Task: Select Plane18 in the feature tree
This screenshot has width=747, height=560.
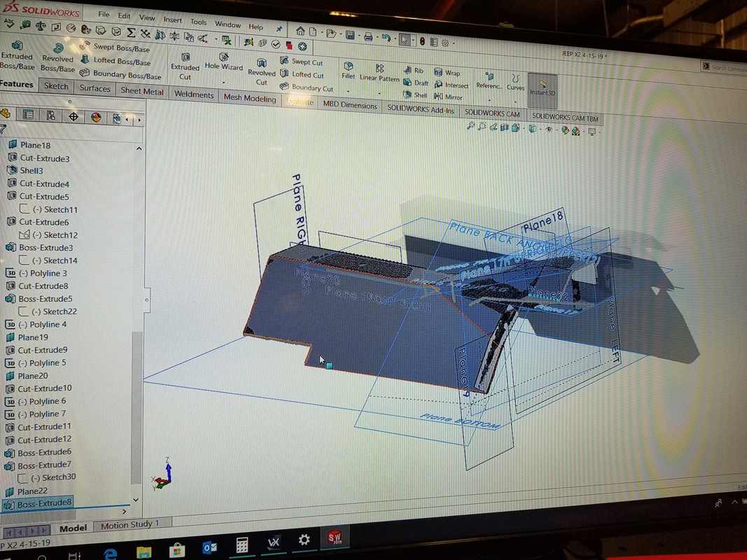Action: click(x=29, y=145)
